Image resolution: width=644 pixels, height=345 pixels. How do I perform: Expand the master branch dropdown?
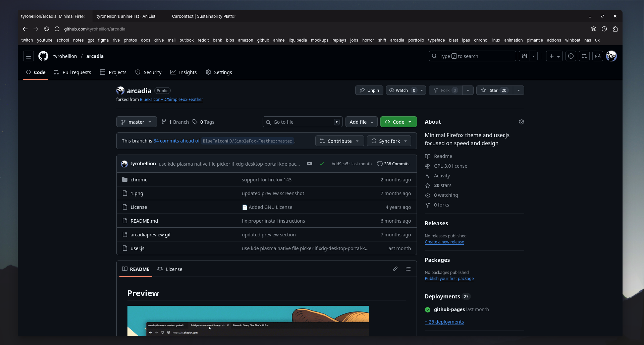(x=136, y=122)
